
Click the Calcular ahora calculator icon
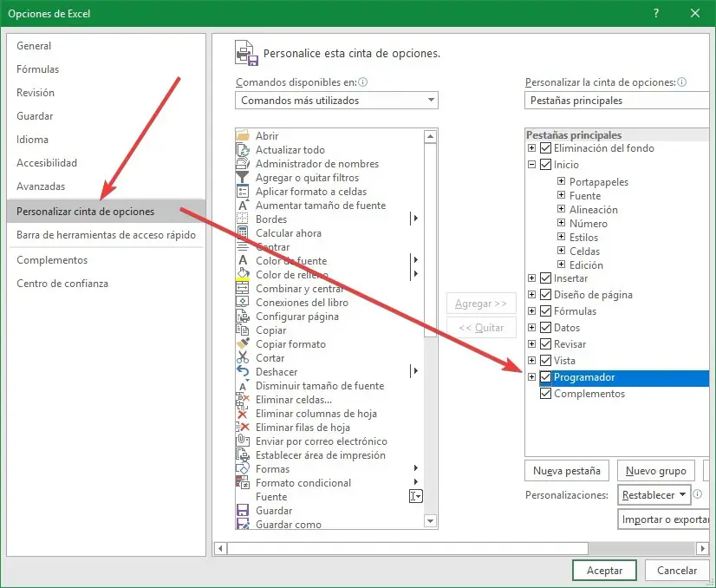[243, 233]
